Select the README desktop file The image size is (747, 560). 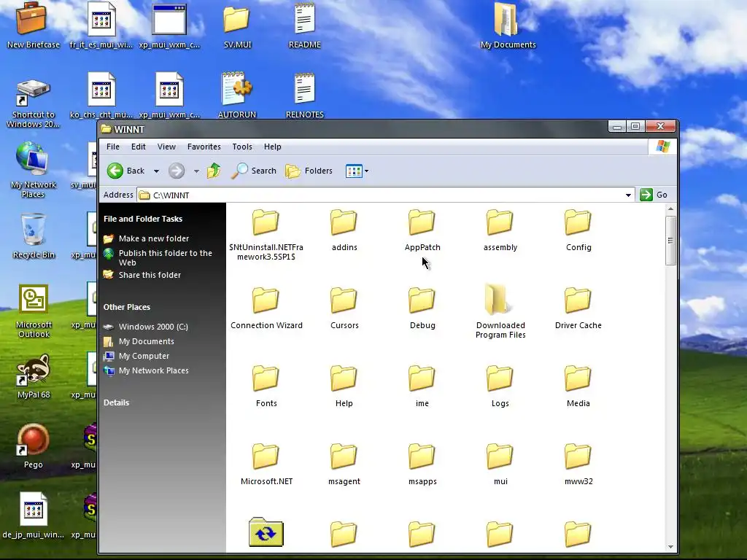304,26
